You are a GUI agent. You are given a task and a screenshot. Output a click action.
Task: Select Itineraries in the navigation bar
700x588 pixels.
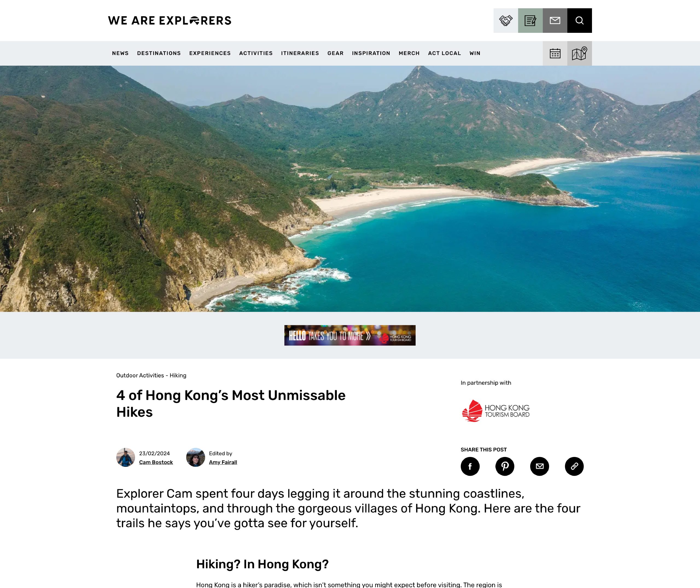[x=300, y=53]
